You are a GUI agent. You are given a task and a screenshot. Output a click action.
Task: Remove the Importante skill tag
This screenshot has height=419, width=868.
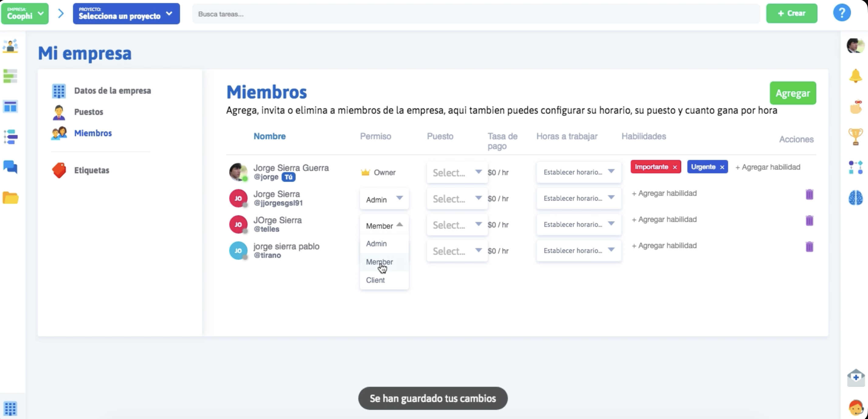[675, 168]
